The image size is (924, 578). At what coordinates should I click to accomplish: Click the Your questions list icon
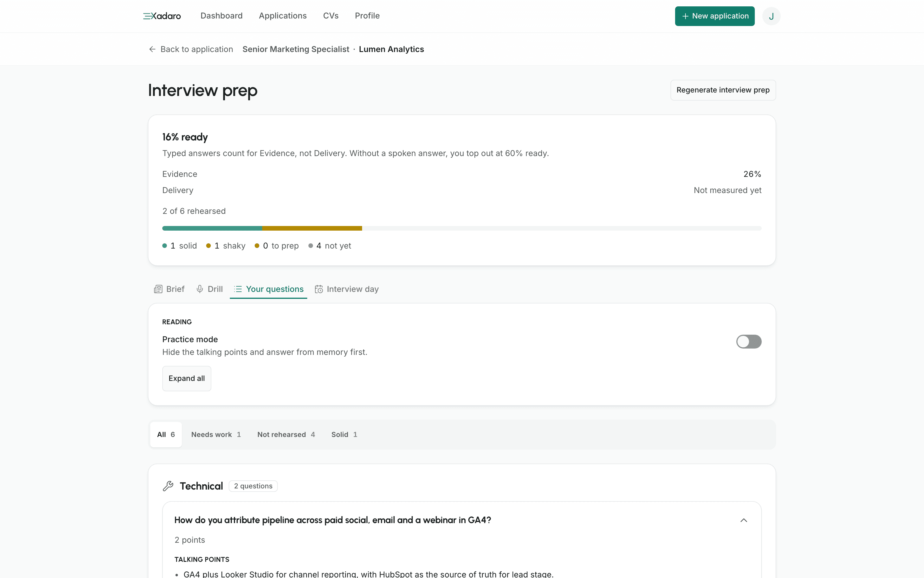238,289
